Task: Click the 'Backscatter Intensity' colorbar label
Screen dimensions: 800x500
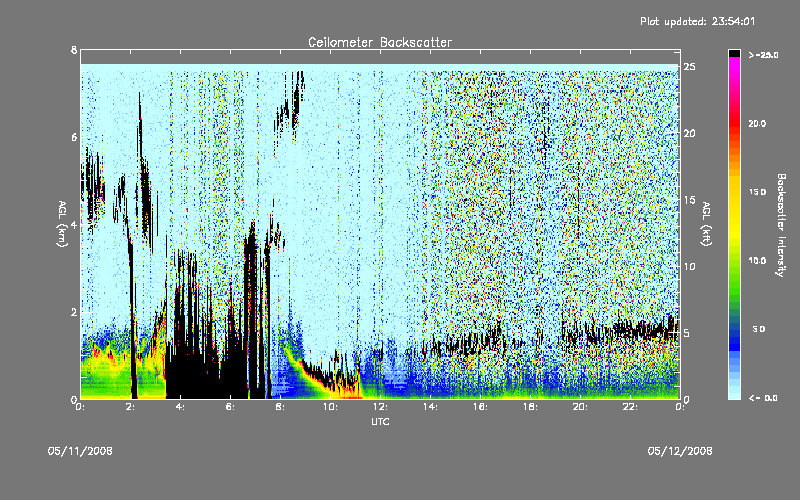Action: (781, 225)
